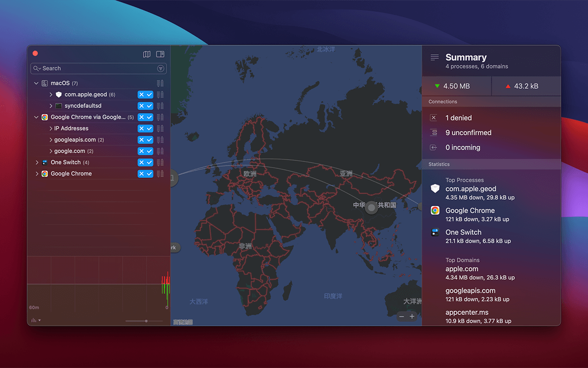
Task: Click the denied connections X icon
Action: click(433, 118)
